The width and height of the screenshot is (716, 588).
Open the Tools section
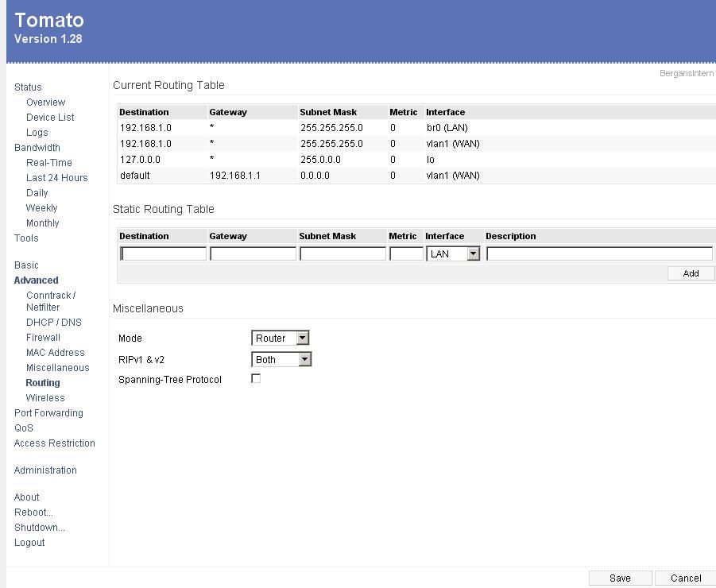pyautogui.click(x=26, y=238)
